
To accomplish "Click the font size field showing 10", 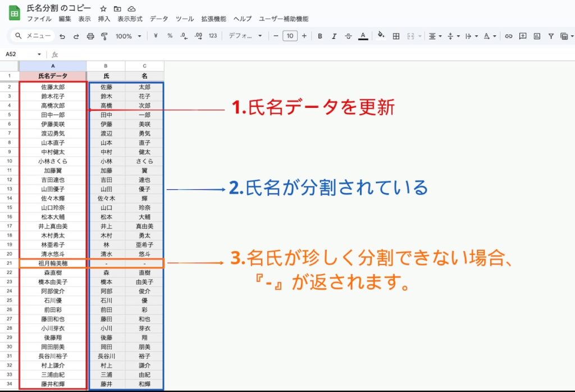I will [x=290, y=36].
